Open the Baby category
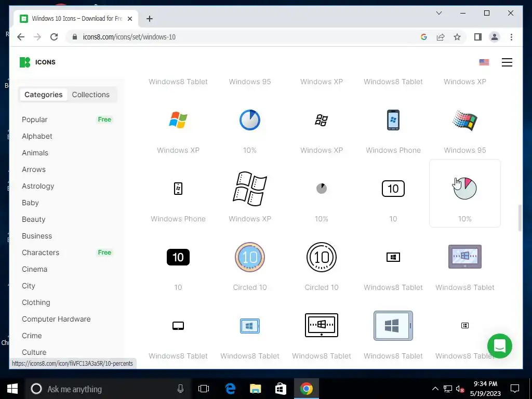Image resolution: width=532 pixels, height=399 pixels. tap(30, 203)
